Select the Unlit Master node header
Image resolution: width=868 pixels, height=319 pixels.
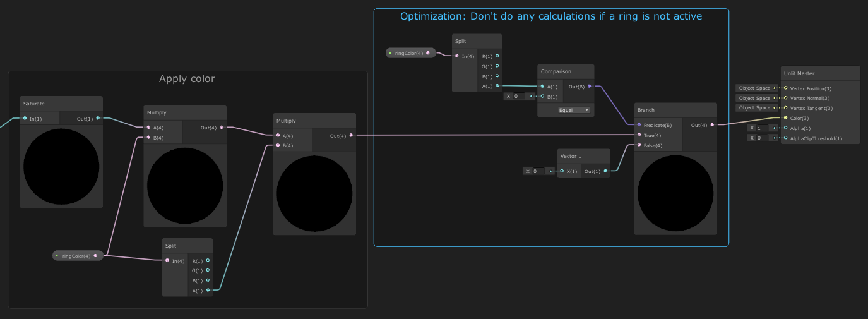[820, 73]
